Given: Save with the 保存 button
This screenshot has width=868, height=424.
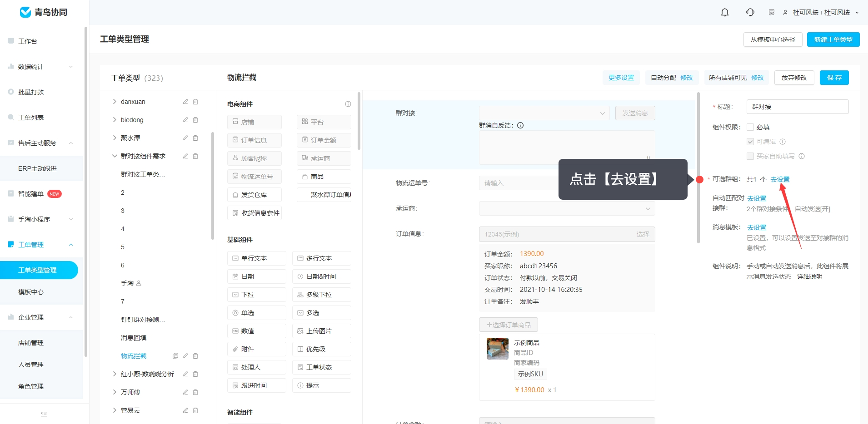Looking at the screenshot, I should [x=834, y=78].
